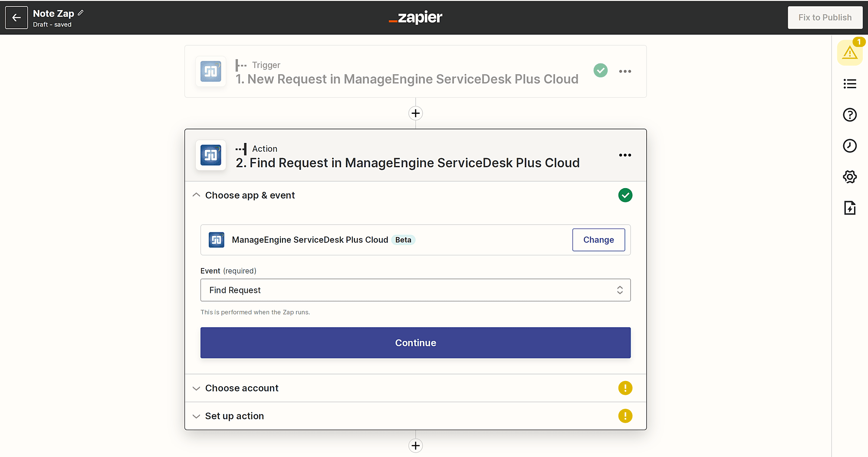Open the help question mark icon
Image resolution: width=868 pixels, height=457 pixels.
pos(850,115)
